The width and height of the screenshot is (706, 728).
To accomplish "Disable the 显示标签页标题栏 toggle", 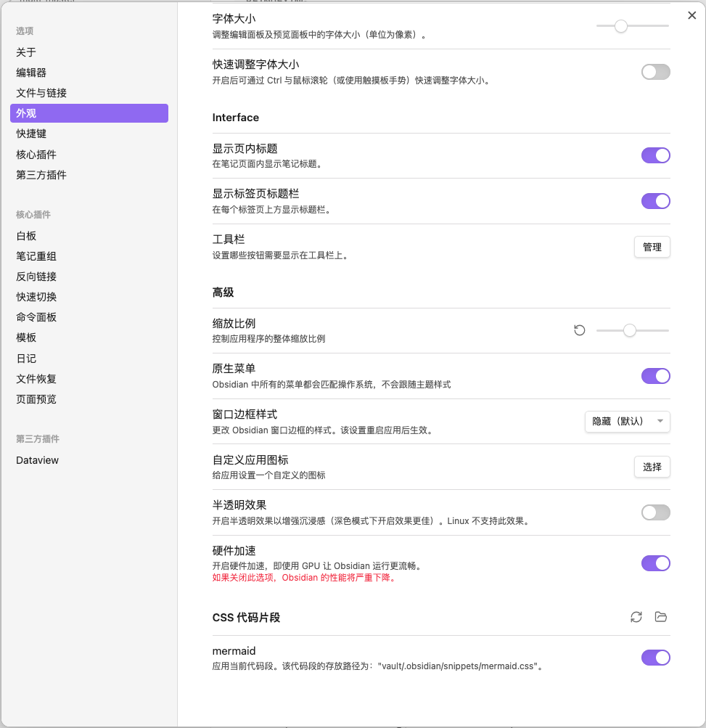I will tap(655, 201).
